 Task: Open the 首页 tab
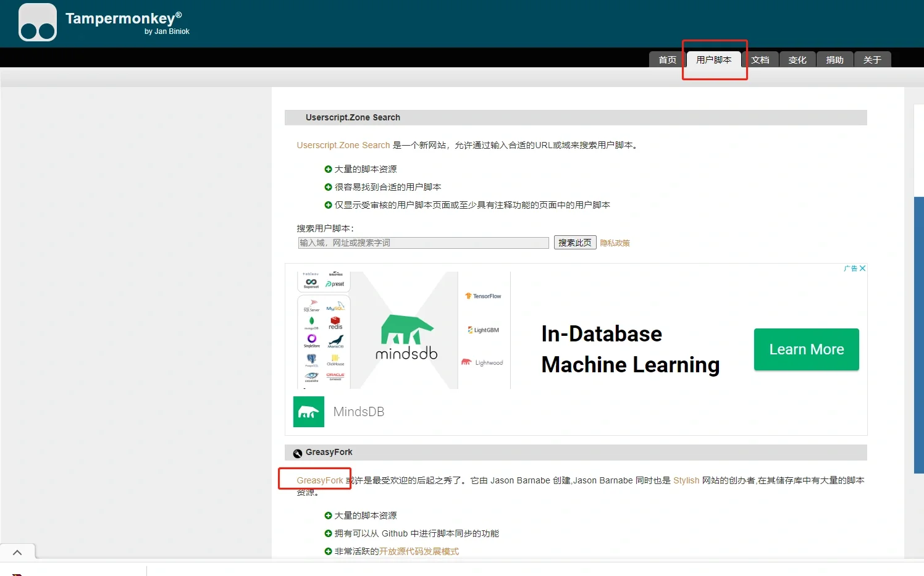point(668,60)
